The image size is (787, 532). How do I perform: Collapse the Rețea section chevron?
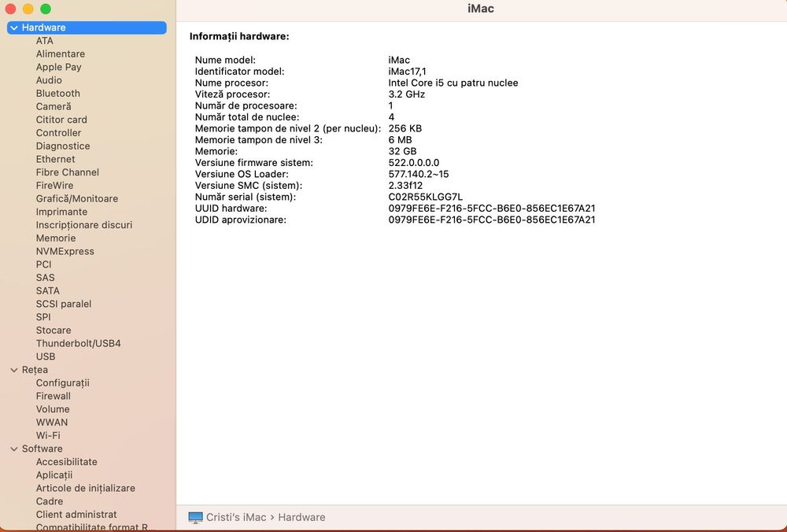(14, 370)
